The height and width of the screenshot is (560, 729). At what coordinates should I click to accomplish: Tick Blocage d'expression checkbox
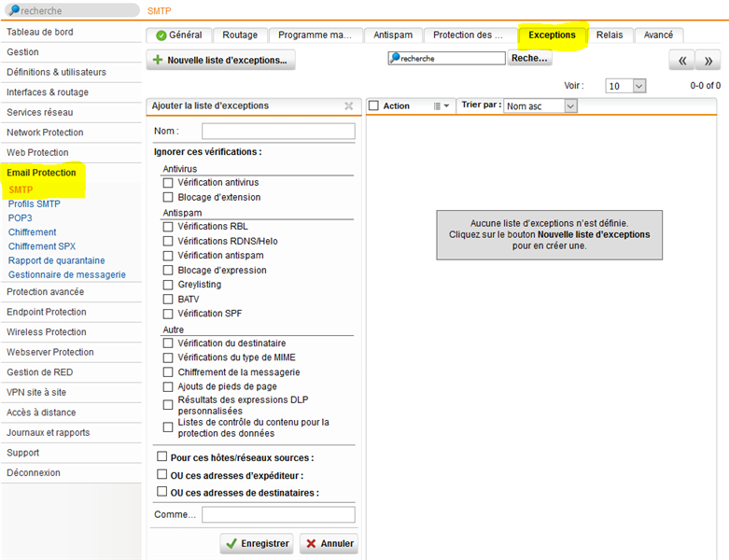point(168,270)
